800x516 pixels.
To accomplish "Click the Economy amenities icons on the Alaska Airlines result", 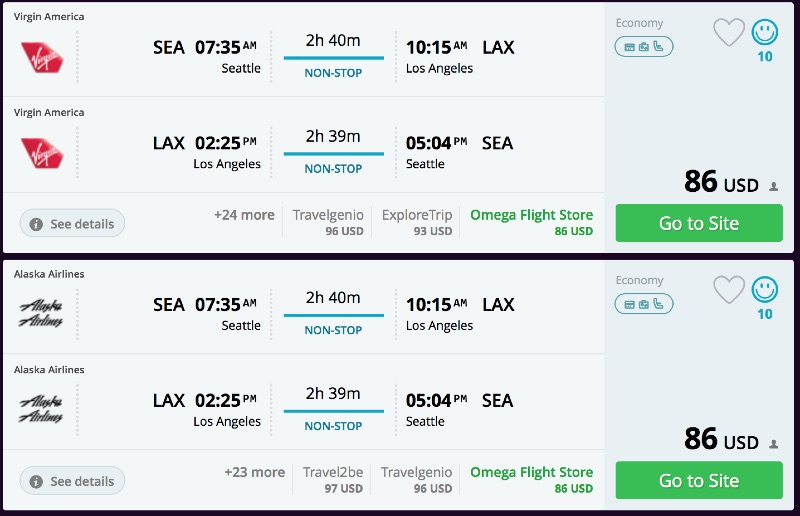I will (x=644, y=303).
